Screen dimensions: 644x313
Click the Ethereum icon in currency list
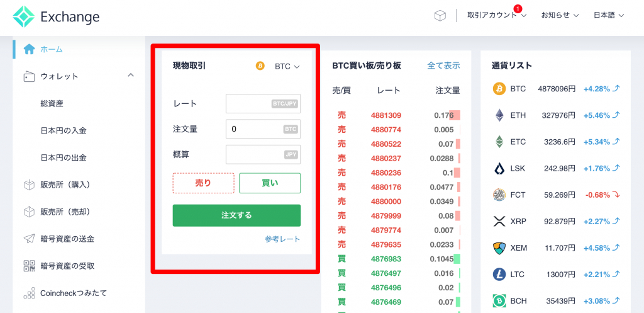[499, 115]
